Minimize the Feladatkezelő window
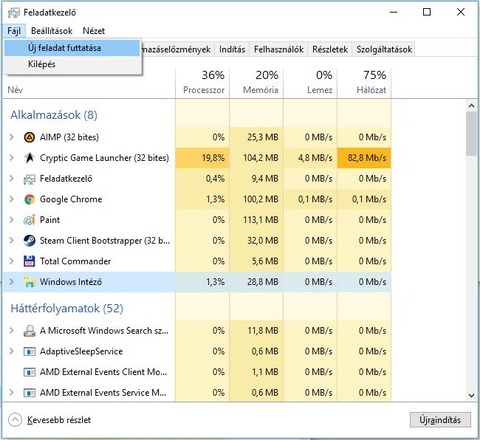 (x=394, y=12)
